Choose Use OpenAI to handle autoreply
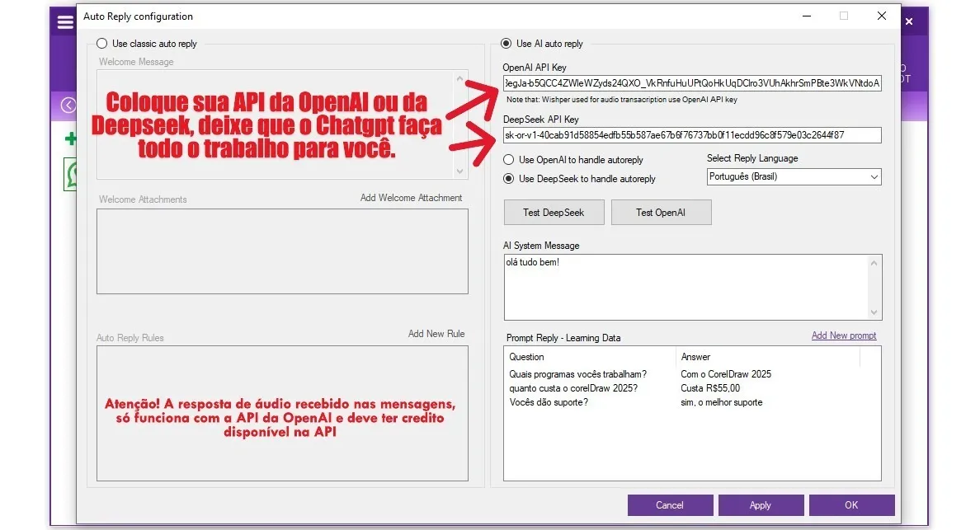Image resolution: width=980 pixels, height=530 pixels. [509, 160]
